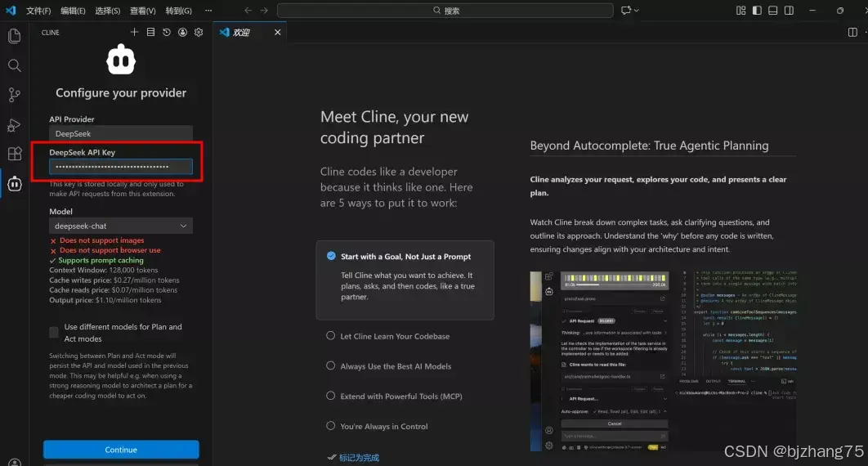The image size is (868, 466).
Task: Click 'Meet Cline, your new coding partner' heading
Action: pos(394,128)
